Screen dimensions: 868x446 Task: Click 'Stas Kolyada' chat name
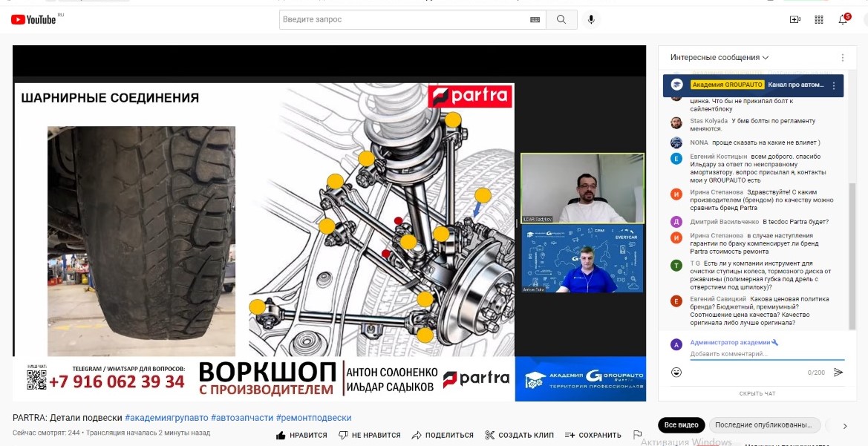coord(708,121)
